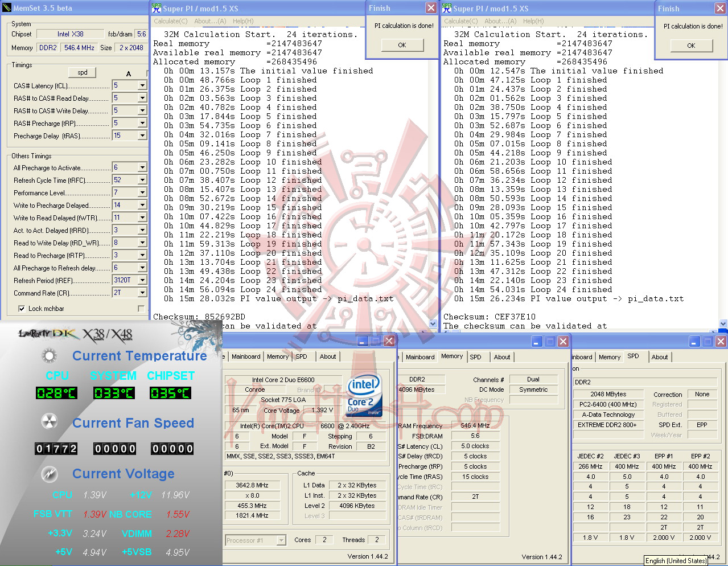Minimize the CPU-Z SPD tab window
This screenshot has height=566, width=728.
point(694,342)
